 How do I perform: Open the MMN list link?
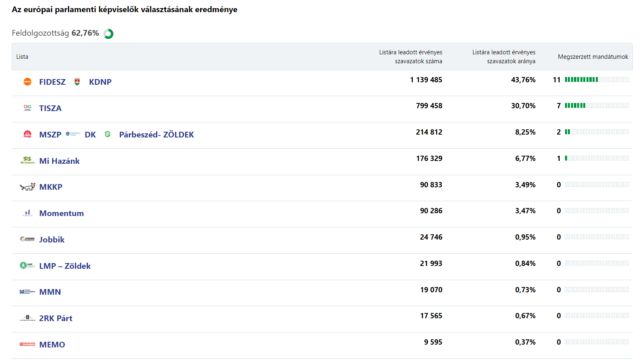[x=50, y=292]
